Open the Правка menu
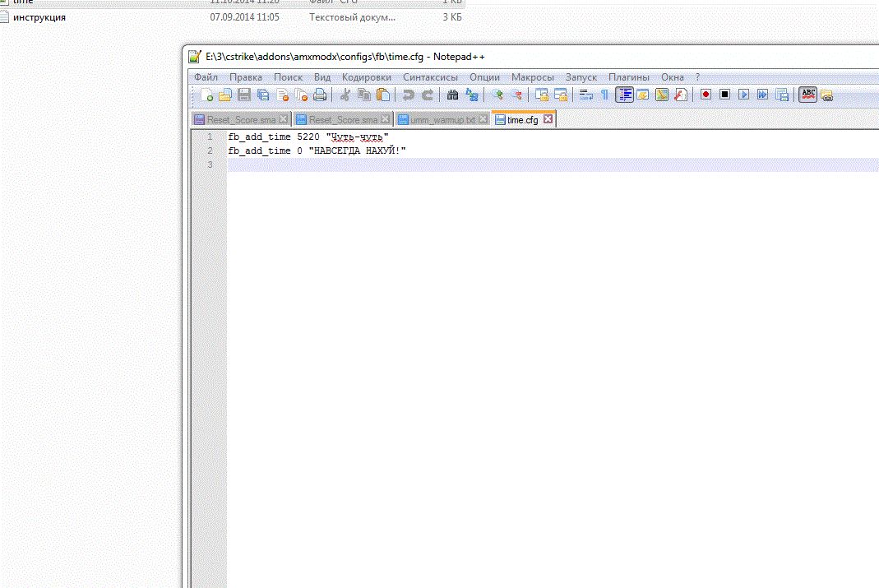 coord(246,76)
